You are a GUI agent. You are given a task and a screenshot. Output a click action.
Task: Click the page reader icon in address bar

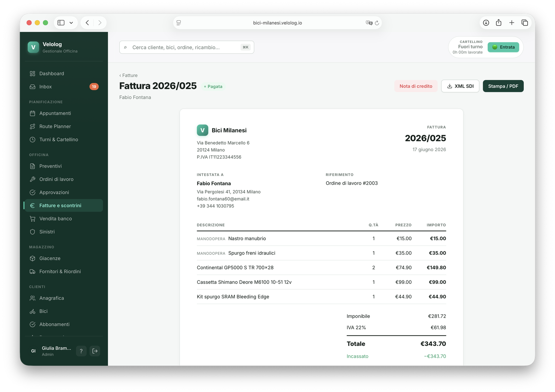(x=179, y=23)
